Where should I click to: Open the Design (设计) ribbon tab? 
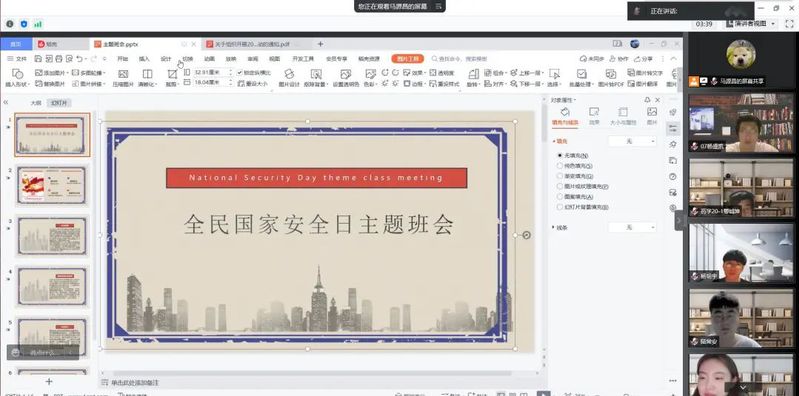coord(166,59)
